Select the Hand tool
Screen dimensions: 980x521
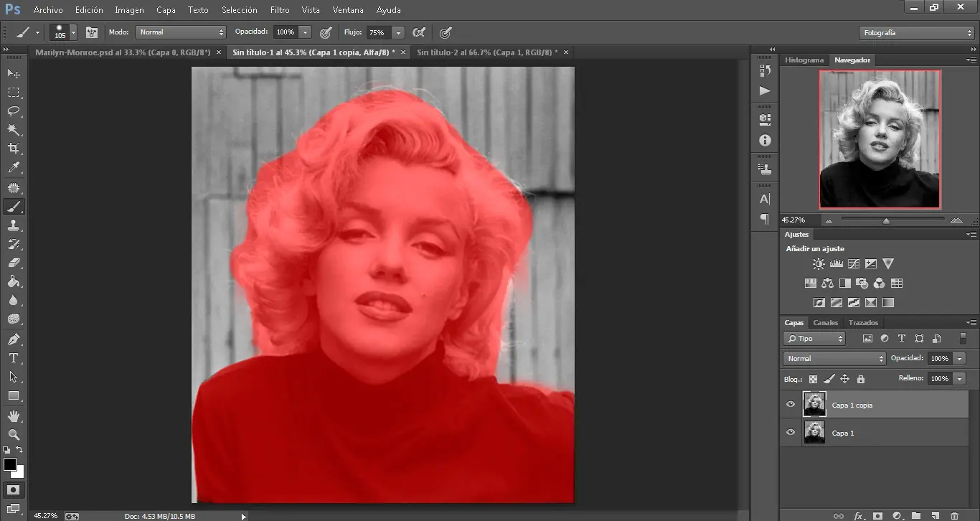14,416
